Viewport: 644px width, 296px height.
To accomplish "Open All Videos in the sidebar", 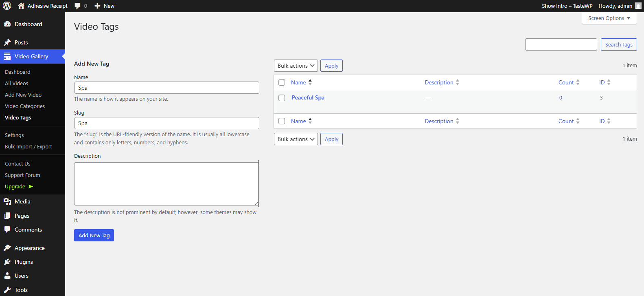I will tap(17, 83).
